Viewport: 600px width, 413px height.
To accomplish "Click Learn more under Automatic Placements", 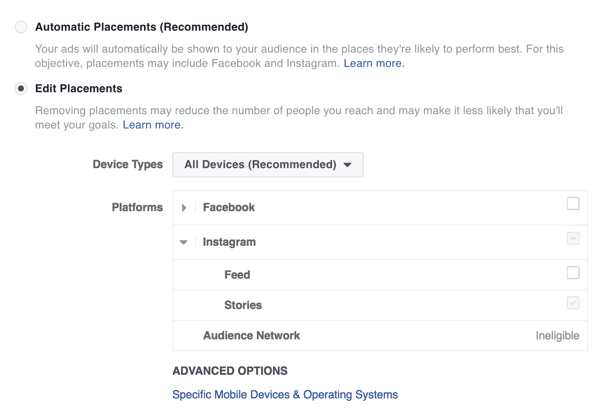I will click(x=374, y=63).
